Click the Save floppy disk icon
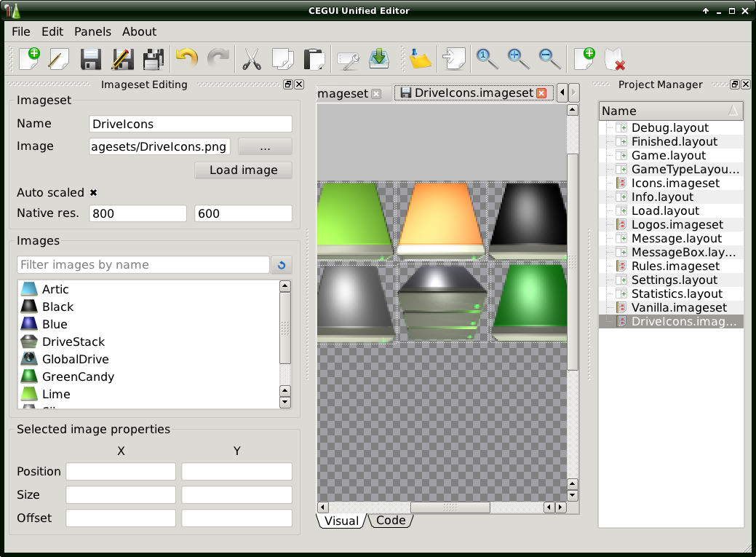Viewport: 756px width, 557px height. (x=91, y=58)
